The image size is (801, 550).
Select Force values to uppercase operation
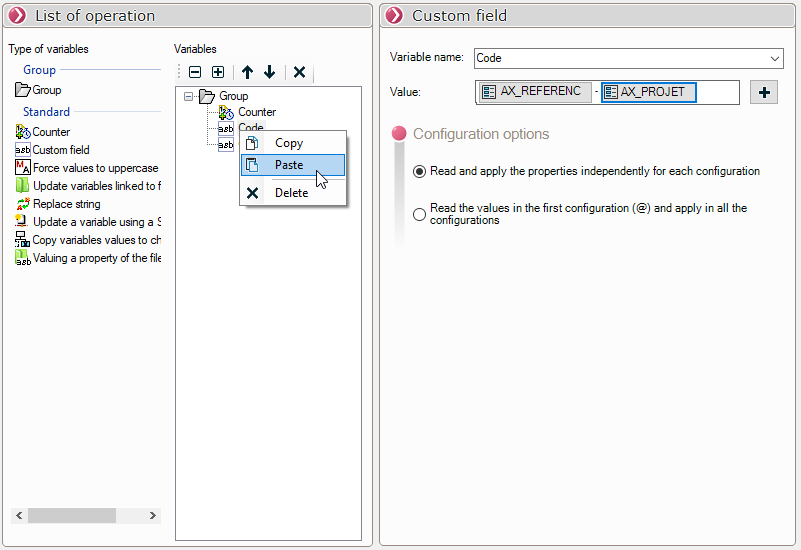tap(95, 168)
